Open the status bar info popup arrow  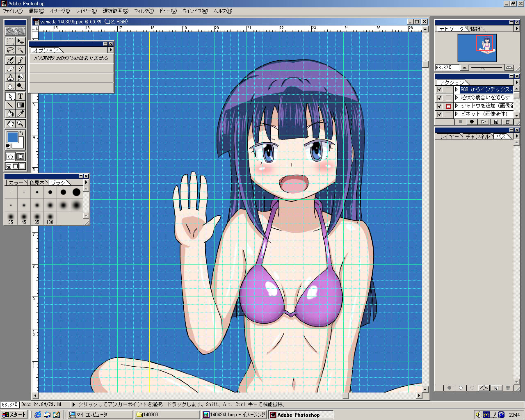[x=74, y=404]
